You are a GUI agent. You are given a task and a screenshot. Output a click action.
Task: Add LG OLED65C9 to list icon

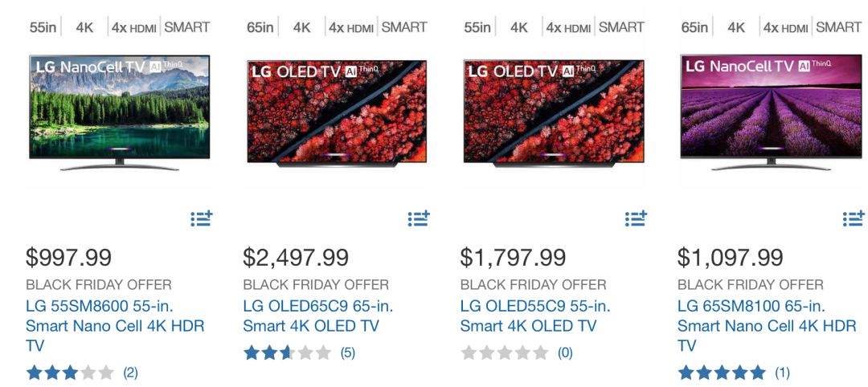pyautogui.click(x=419, y=218)
